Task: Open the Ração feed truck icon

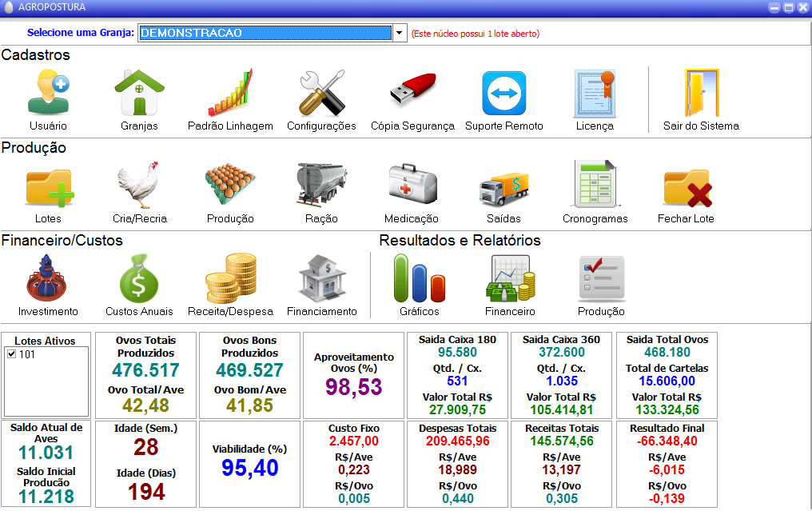Action: click(321, 186)
